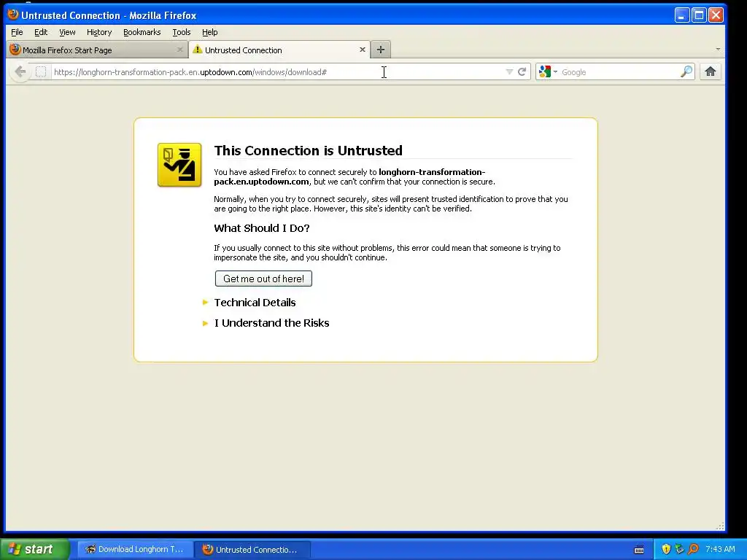Click the search magnifier icon
Screen dimensions: 747x560
[x=686, y=72]
